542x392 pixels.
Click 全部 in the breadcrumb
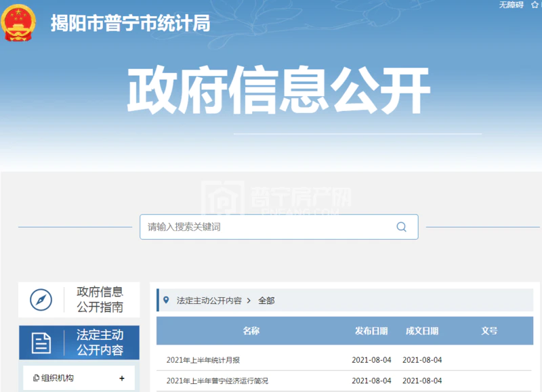pos(266,300)
